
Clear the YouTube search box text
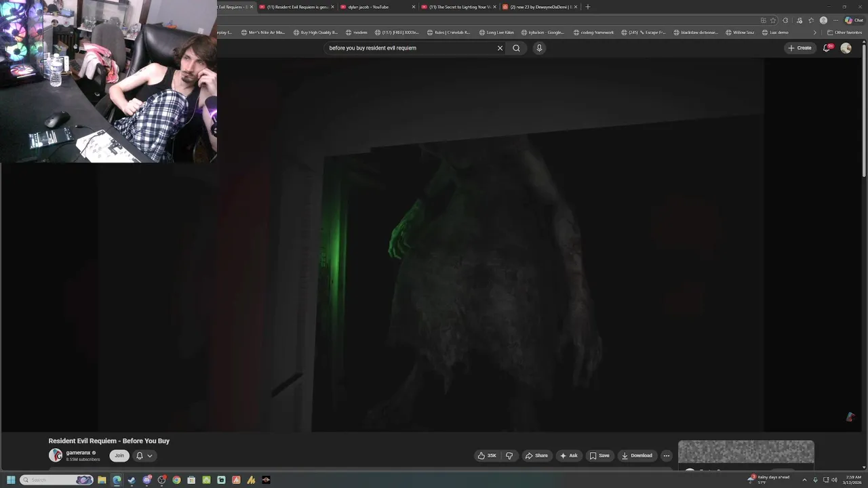tap(500, 48)
